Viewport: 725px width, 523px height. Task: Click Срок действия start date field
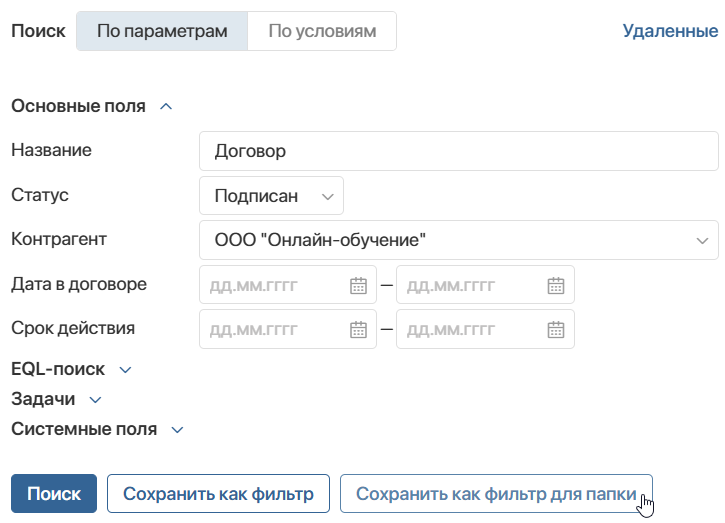coord(288,329)
